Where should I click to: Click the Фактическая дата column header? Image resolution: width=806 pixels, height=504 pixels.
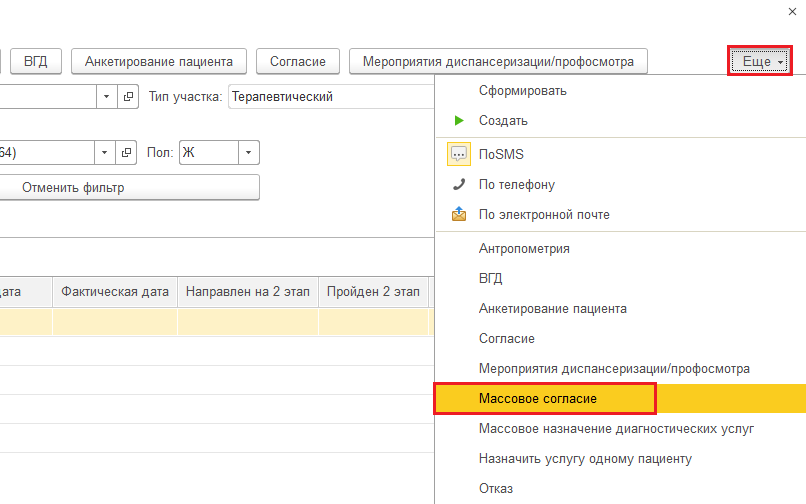(115, 292)
